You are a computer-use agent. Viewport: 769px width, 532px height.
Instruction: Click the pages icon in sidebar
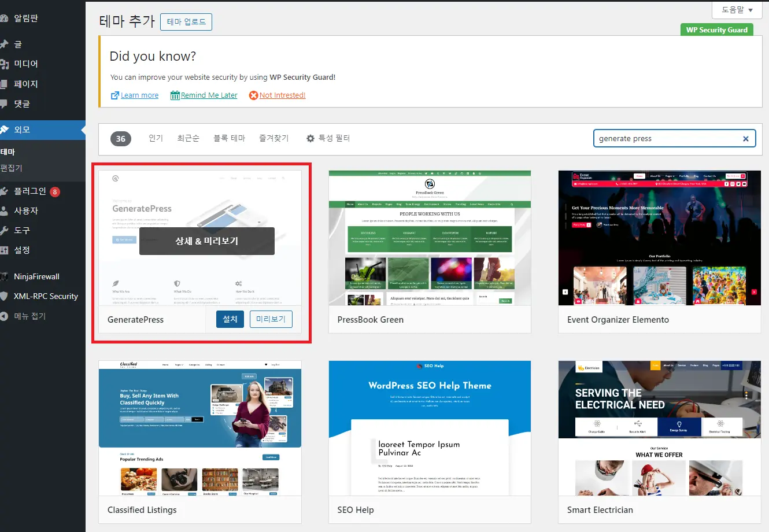tap(4, 84)
